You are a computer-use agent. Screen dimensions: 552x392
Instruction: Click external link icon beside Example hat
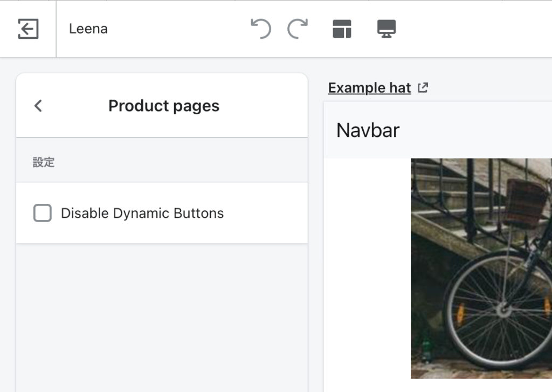click(423, 87)
